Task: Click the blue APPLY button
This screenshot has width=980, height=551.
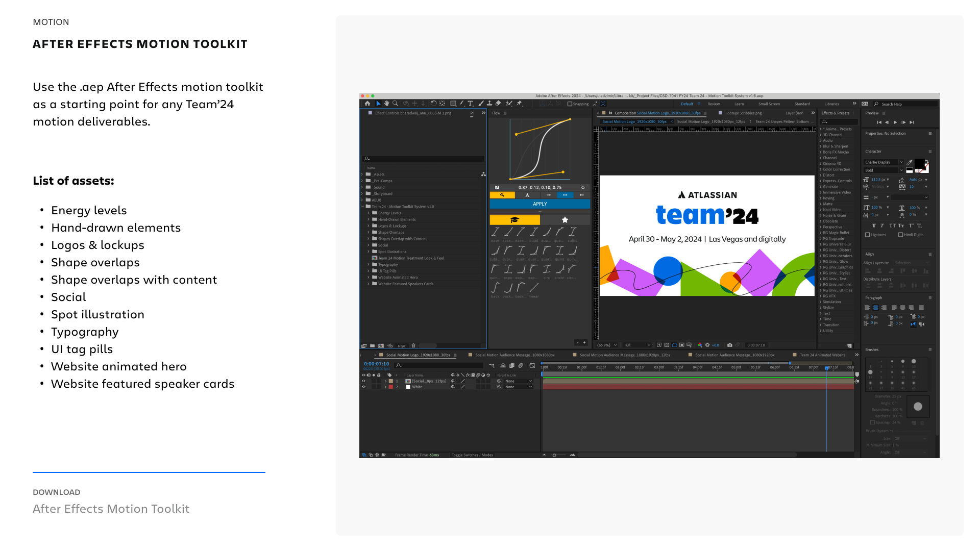Action: pyautogui.click(x=540, y=204)
